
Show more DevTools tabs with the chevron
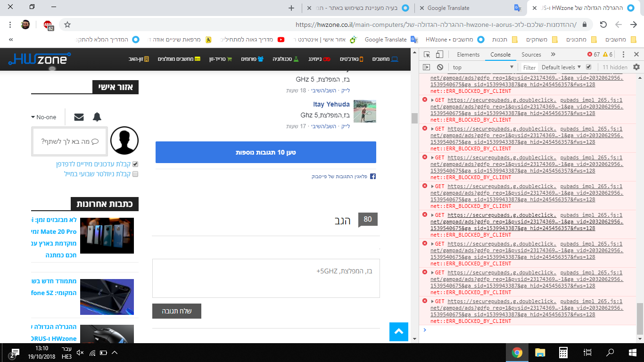(x=553, y=55)
